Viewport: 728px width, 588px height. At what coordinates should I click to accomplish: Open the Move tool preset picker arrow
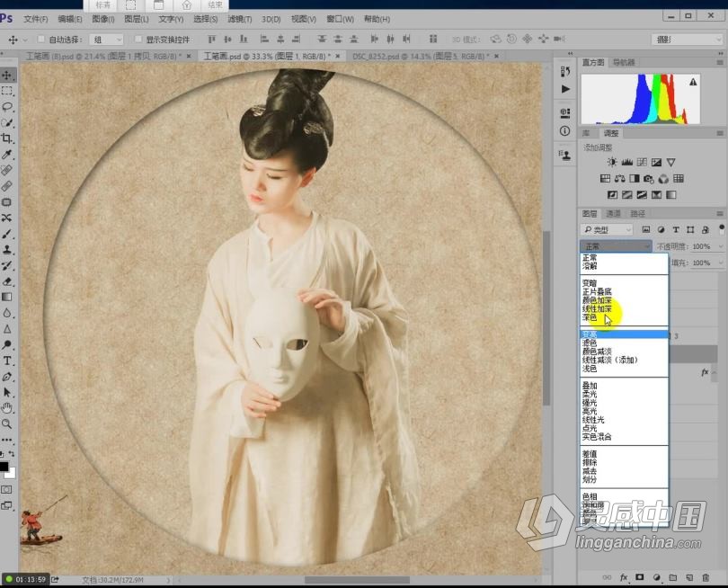(25, 40)
